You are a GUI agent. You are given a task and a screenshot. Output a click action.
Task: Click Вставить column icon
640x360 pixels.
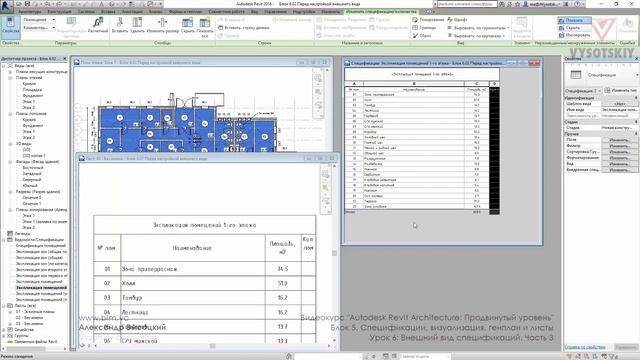pyautogui.click(x=120, y=25)
